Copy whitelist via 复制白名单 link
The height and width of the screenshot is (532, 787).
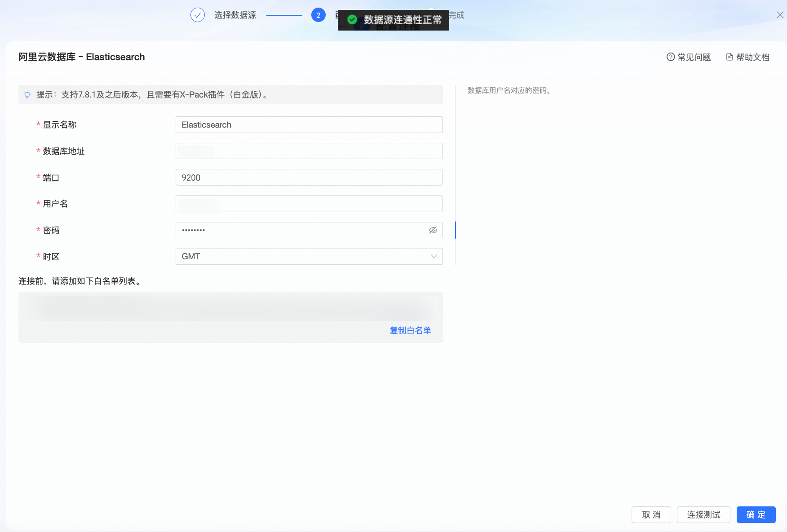(x=411, y=331)
